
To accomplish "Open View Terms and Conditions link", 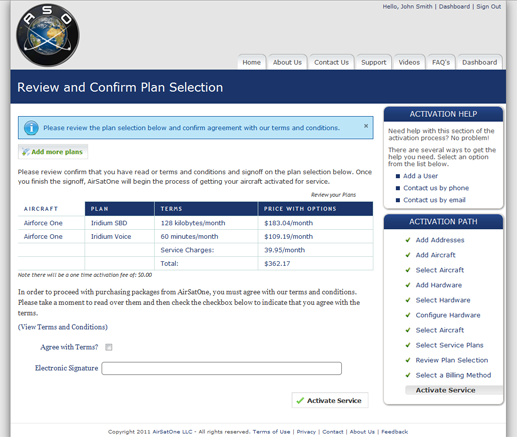I will pos(63,327).
